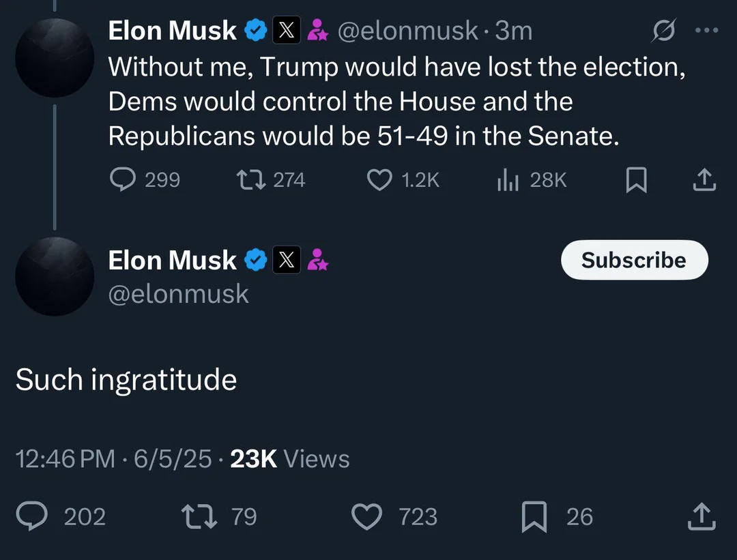Open the @elonmusk handle link in main tweet
Viewport: 737px width, 560px height.
pyautogui.click(x=179, y=294)
